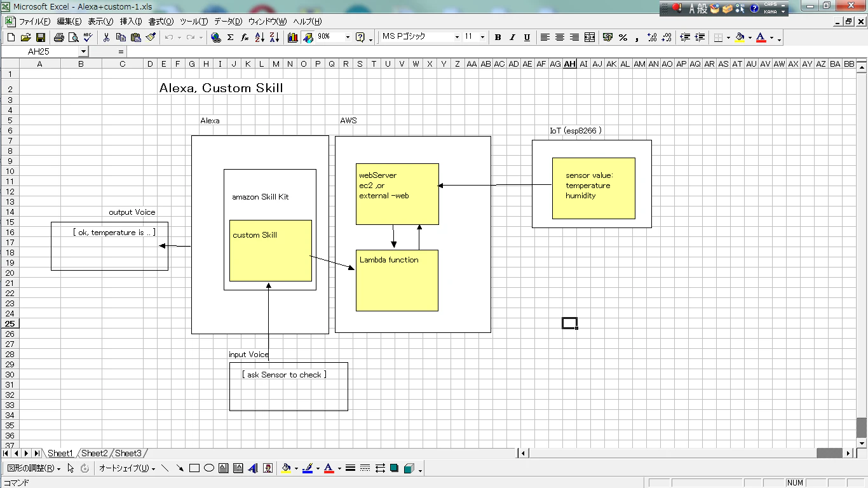Run the spelling check (ABC) icon
Viewport: 868px width, 488px height.
[x=88, y=37]
